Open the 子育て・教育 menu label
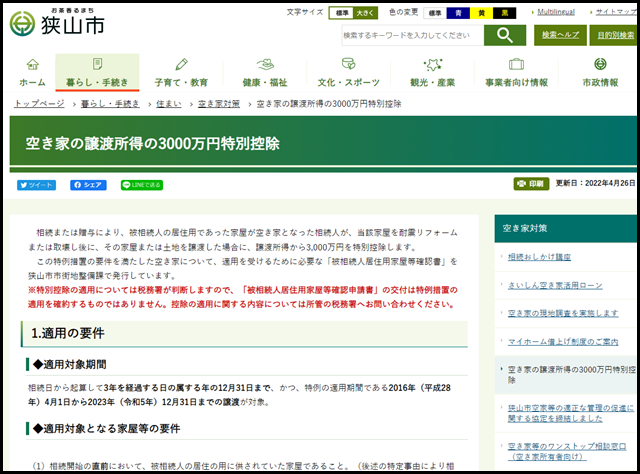This screenshot has width=640, height=474. pyautogui.click(x=181, y=82)
